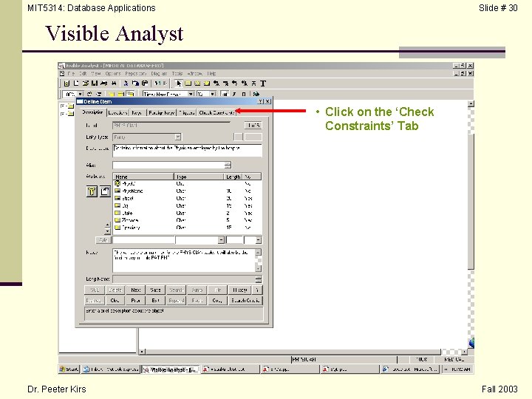Click the copy icon in main toolbar
The width and height of the screenshot is (532, 399).
[x=135, y=83]
